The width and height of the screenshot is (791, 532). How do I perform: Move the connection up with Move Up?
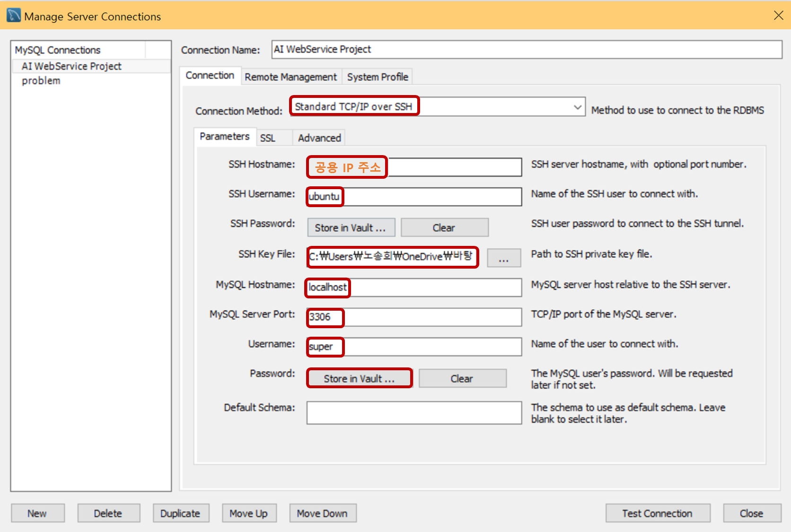249,513
